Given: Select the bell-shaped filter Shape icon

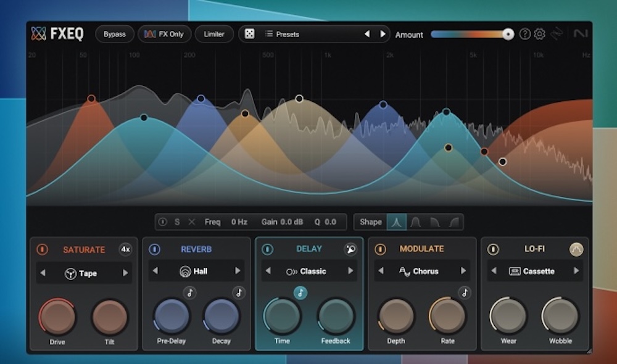Looking at the screenshot, I should coord(396,222).
